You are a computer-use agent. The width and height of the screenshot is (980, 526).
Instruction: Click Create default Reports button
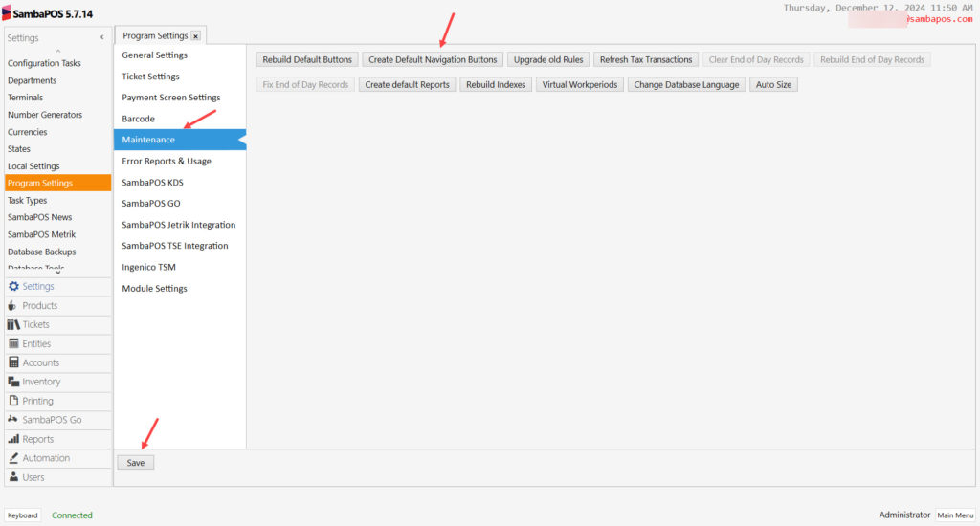coord(407,85)
